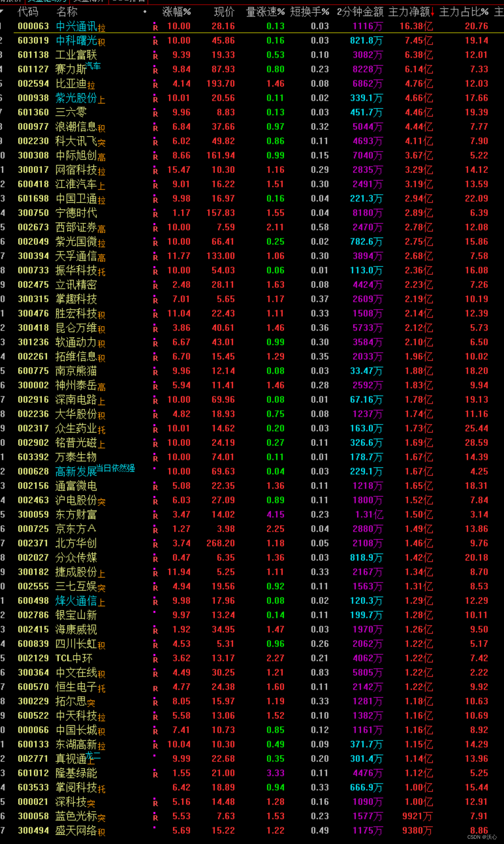The image size is (504, 844).
Task: Click the R margin icon for 中兴通讯
Action: [155, 27]
